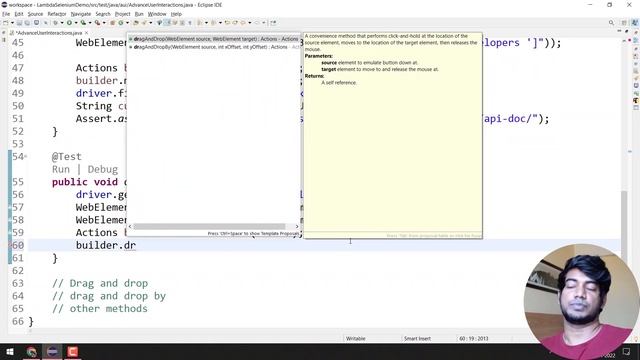Screen dimensions: 640x360
Task: Click the Quick Access magnifier icon
Action: tap(611, 23)
